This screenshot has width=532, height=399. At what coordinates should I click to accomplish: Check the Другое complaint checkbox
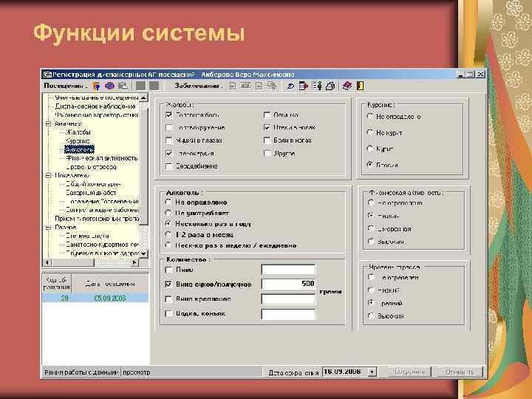(267, 154)
